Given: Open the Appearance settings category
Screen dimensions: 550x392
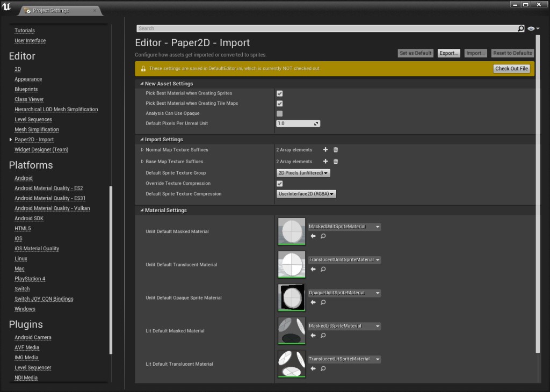Looking at the screenshot, I should (28, 79).
